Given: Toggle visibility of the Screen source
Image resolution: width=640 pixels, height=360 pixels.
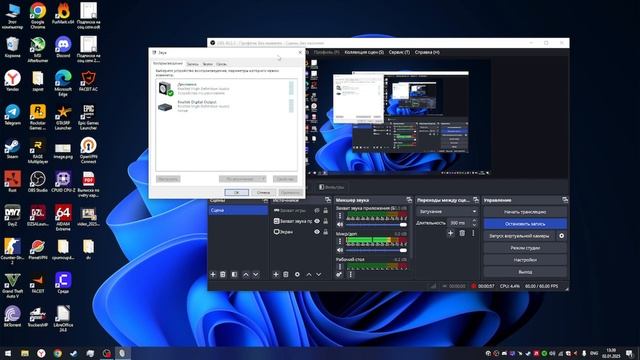Looking at the screenshot, I should coord(317,231).
